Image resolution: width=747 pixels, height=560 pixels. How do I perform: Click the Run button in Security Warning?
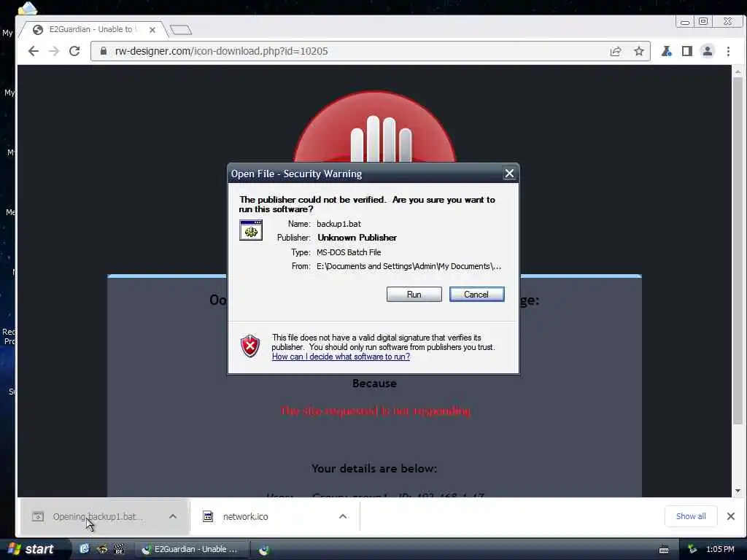[x=414, y=295]
